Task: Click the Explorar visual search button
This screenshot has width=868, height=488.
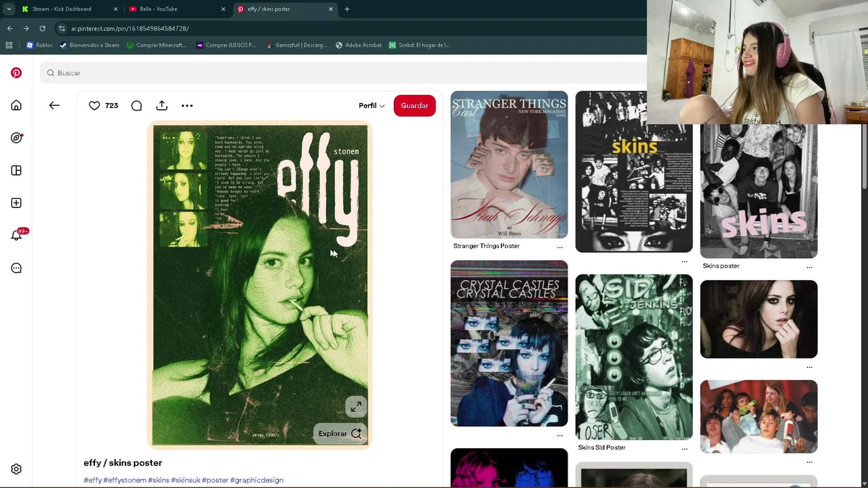Action: [x=340, y=434]
